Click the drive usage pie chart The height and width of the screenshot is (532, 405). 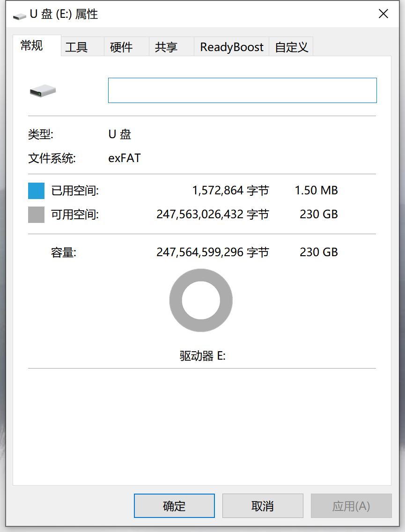point(200,300)
